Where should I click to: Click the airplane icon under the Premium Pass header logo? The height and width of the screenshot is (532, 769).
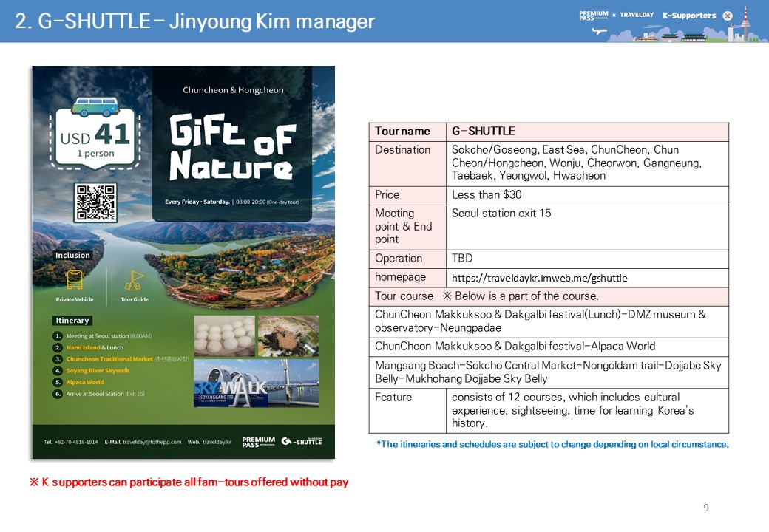(x=600, y=32)
